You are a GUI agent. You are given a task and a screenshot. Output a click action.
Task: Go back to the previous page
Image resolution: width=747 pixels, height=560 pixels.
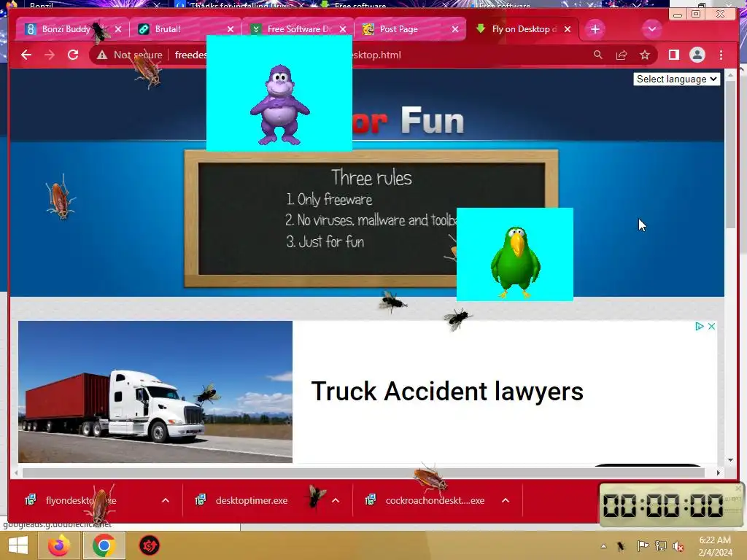26,55
